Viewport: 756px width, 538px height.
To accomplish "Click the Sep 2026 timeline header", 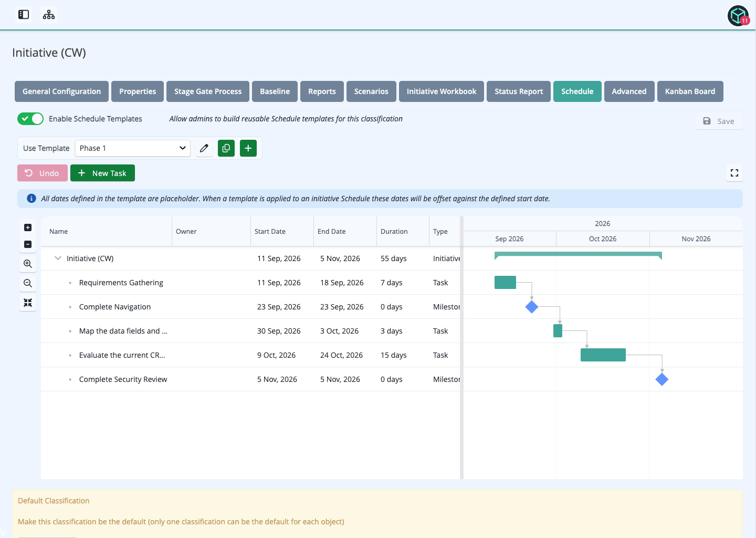I will click(509, 239).
